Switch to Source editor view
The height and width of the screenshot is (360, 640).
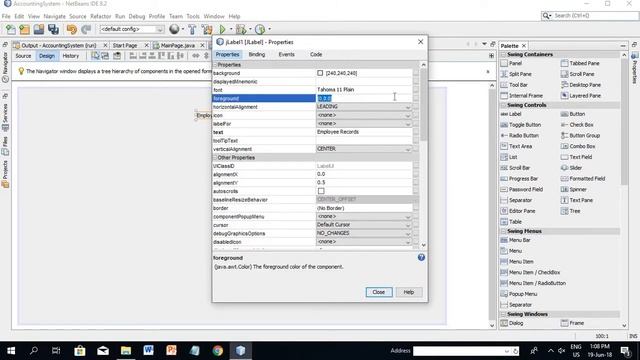(x=23, y=56)
